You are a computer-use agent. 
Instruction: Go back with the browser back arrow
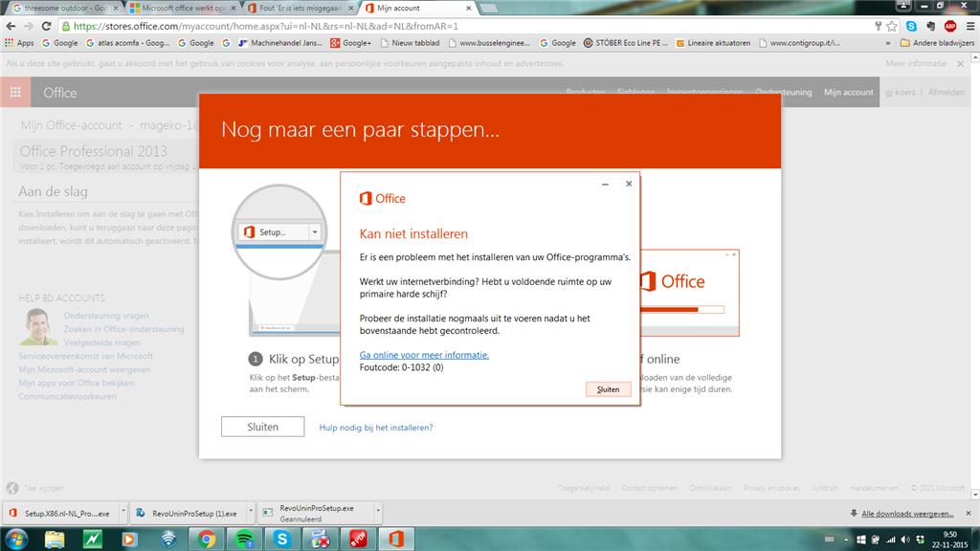[11, 26]
